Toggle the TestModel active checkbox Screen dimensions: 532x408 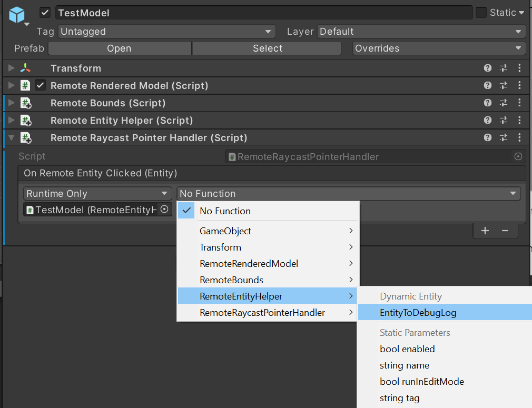[45, 13]
